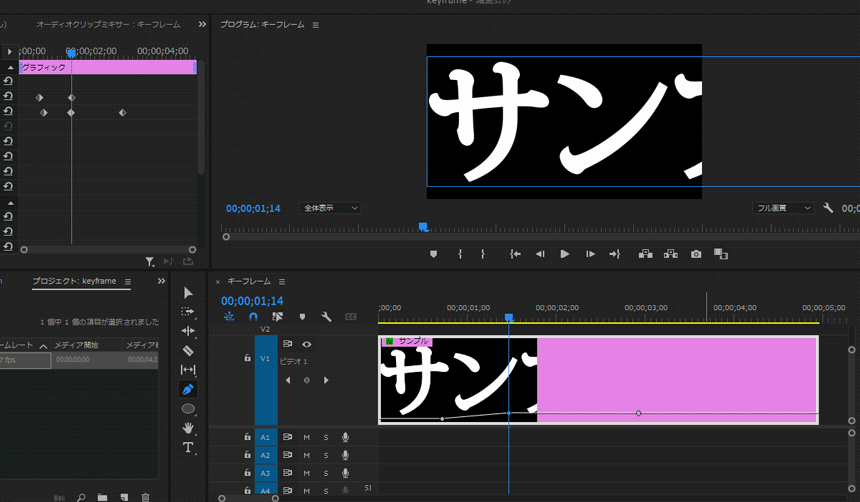860x502 pixels.
Task: Select the Track Select Forward tool
Action: pos(188,312)
